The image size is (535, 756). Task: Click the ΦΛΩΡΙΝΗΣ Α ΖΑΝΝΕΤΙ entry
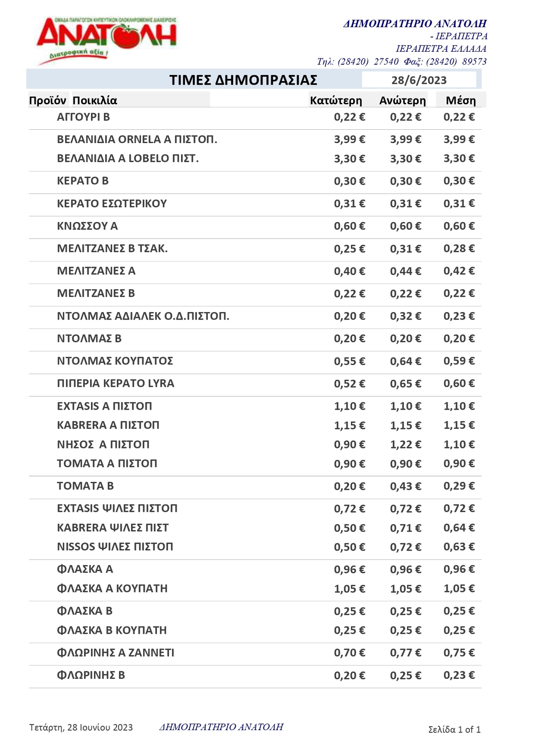(115, 653)
